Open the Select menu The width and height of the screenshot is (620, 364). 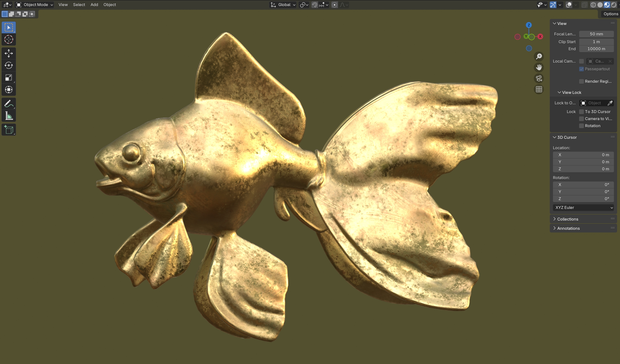pyautogui.click(x=79, y=5)
